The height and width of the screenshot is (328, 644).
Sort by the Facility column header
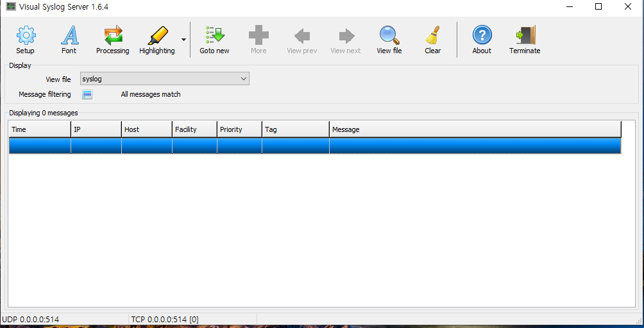[194, 129]
